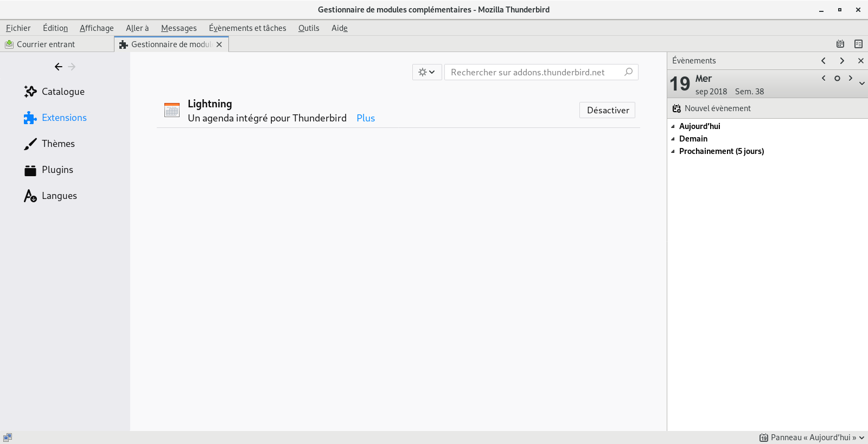The height and width of the screenshot is (444, 868).
Task: Open the Affichage menu
Action: point(97,28)
